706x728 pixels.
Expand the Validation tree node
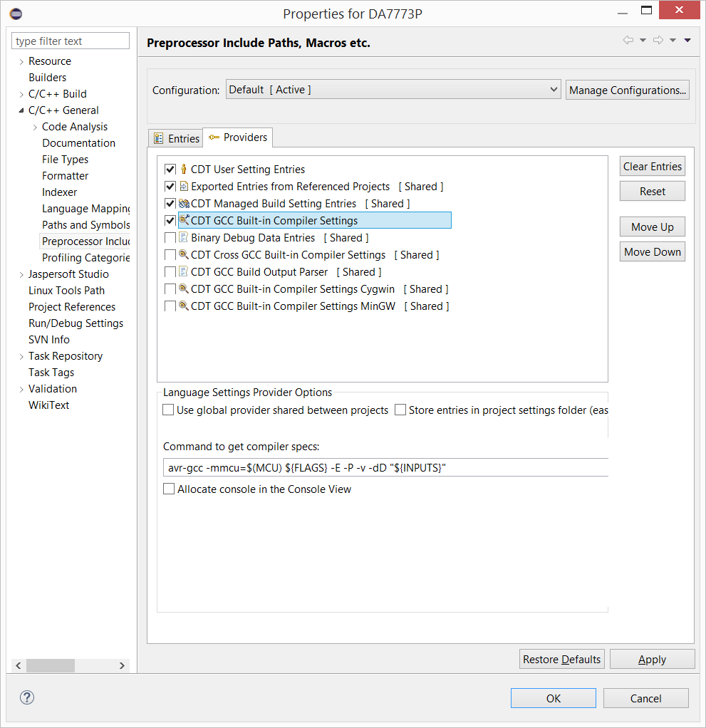tap(21, 389)
